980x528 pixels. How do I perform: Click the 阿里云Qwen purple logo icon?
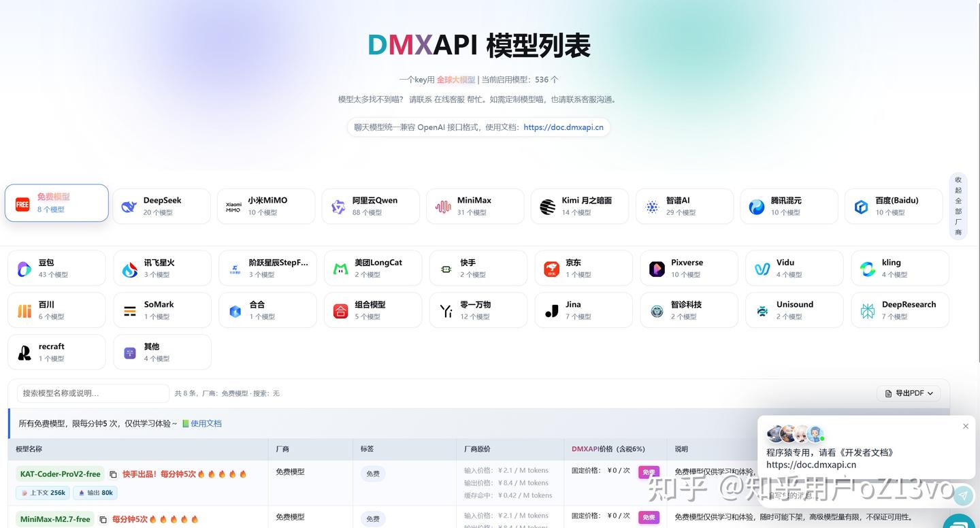338,207
